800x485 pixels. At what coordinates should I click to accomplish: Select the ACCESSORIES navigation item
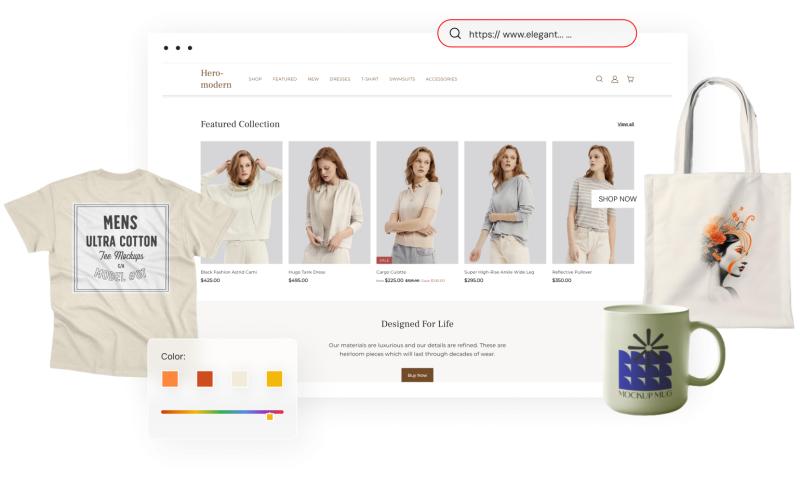tap(441, 79)
